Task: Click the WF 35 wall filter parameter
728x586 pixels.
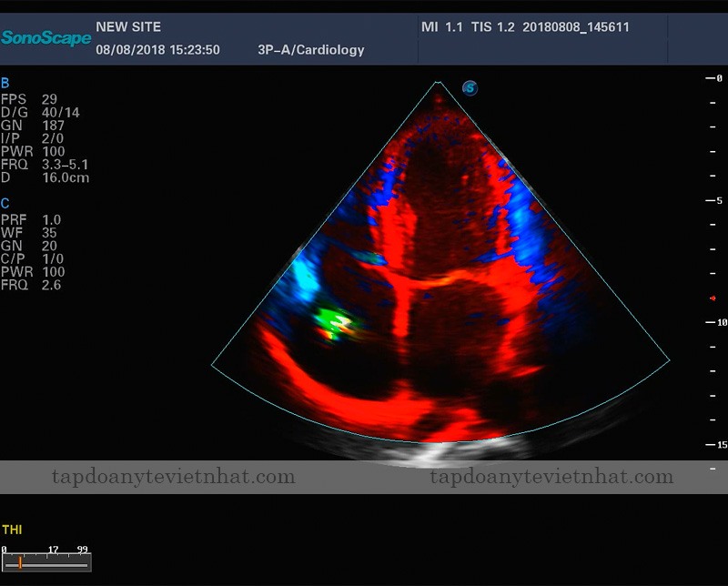Action: pos(29,233)
